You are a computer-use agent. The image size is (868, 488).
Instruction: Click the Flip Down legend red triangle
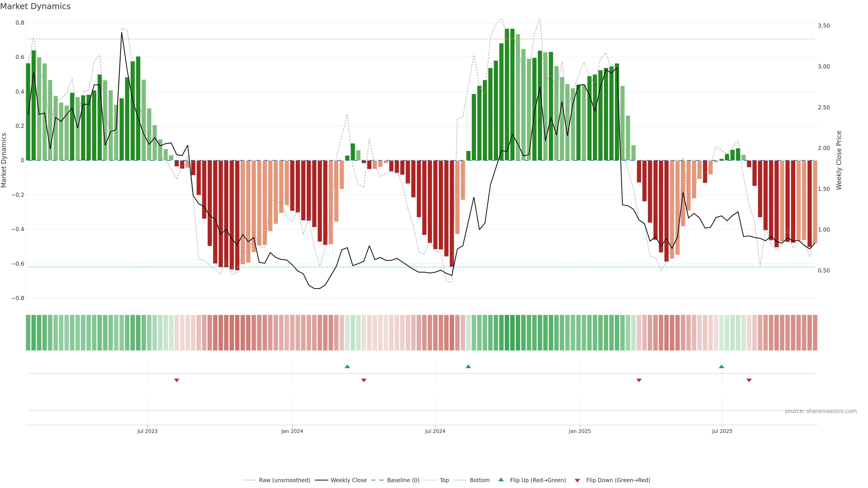coord(577,480)
